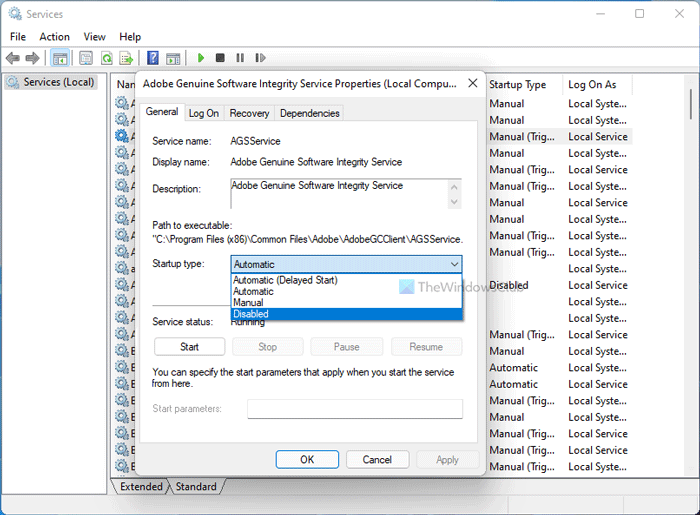Image resolution: width=700 pixels, height=515 pixels.
Task: Toggle the Show/Hide Console Tree icon
Action: (x=60, y=58)
